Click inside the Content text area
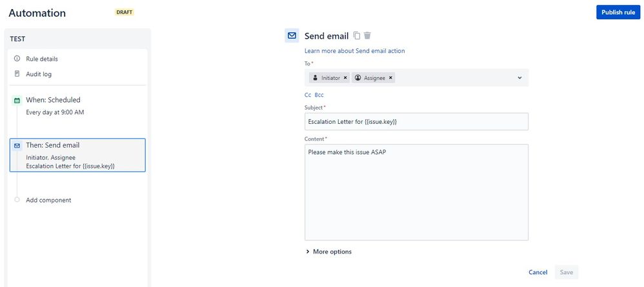The height and width of the screenshot is (287, 644). coord(416,192)
